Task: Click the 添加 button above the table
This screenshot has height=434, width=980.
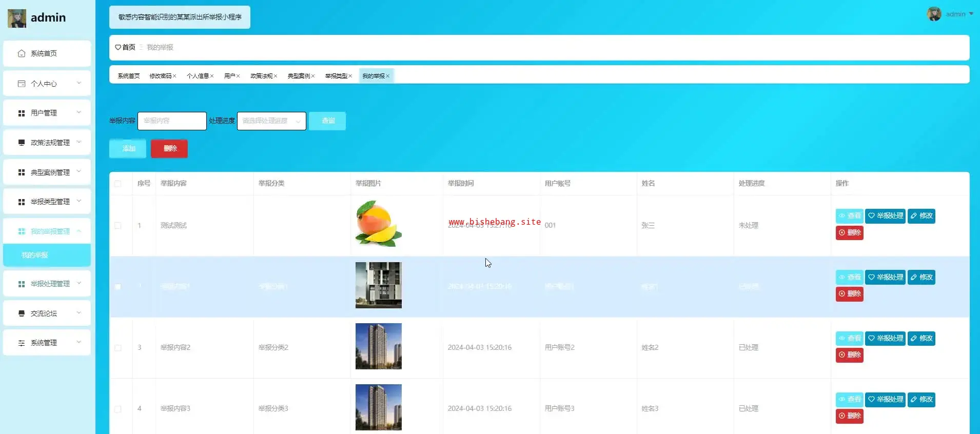Action: pos(128,149)
